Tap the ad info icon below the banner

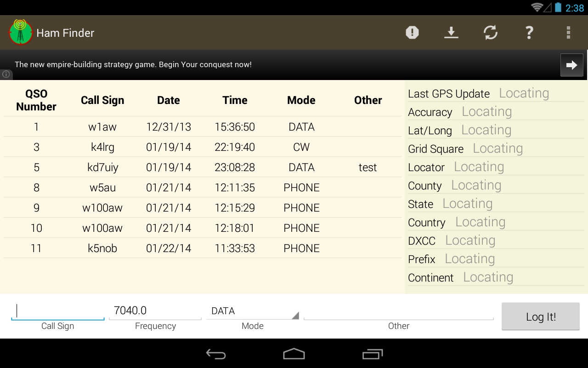coord(6,74)
